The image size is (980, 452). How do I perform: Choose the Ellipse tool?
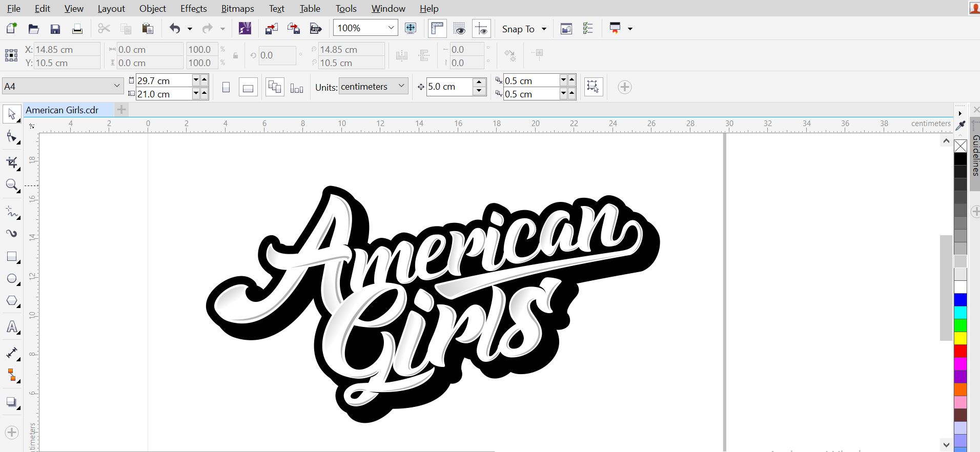point(11,279)
